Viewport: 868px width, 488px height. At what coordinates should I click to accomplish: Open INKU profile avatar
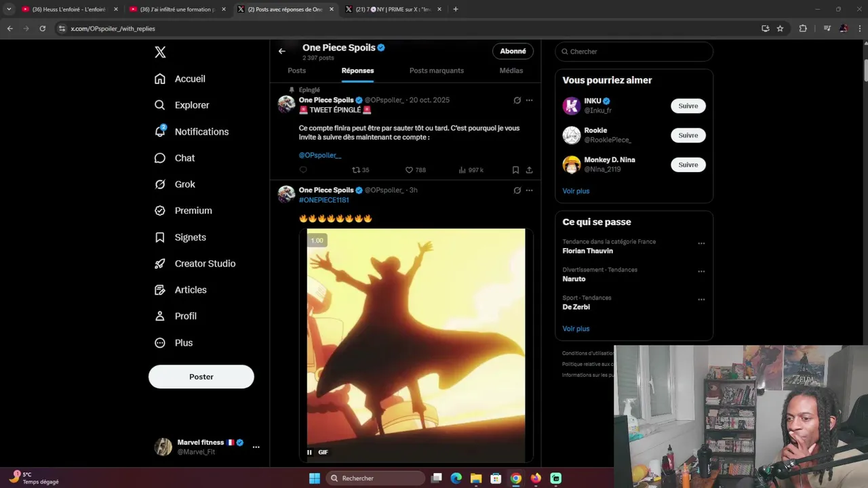tap(572, 106)
